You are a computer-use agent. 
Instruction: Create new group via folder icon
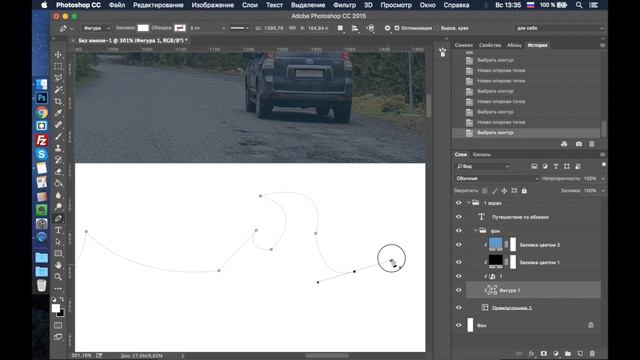coord(568,353)
